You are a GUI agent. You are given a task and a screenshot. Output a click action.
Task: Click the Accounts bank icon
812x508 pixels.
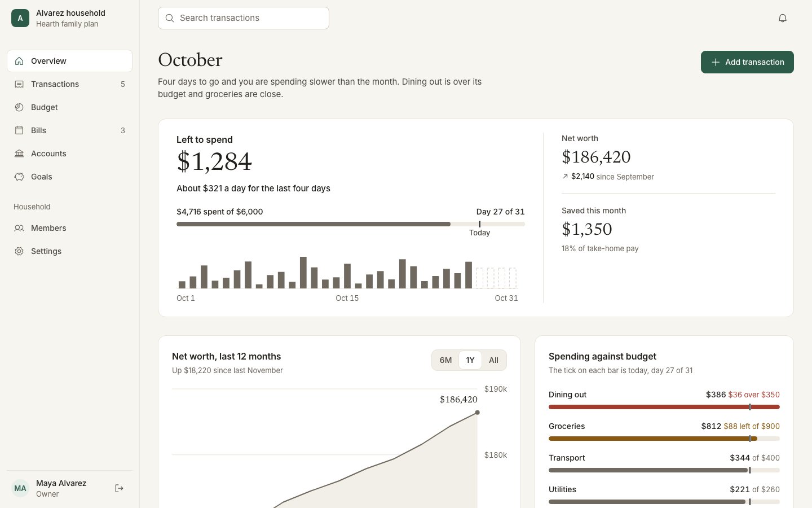click(x=19, y=154)
